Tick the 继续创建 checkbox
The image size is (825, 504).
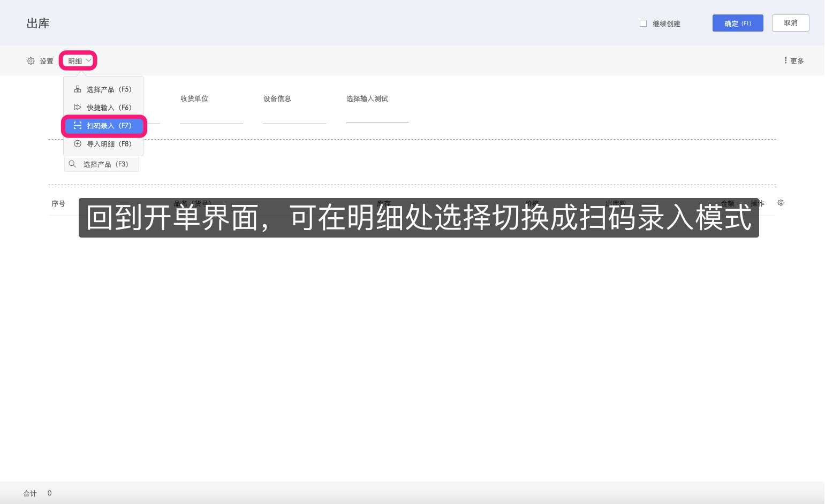643,24
